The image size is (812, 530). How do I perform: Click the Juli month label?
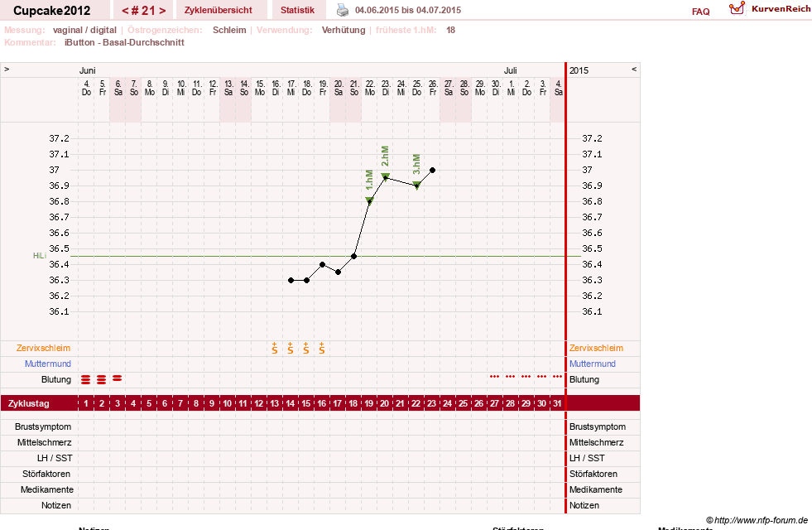[511, 70]
